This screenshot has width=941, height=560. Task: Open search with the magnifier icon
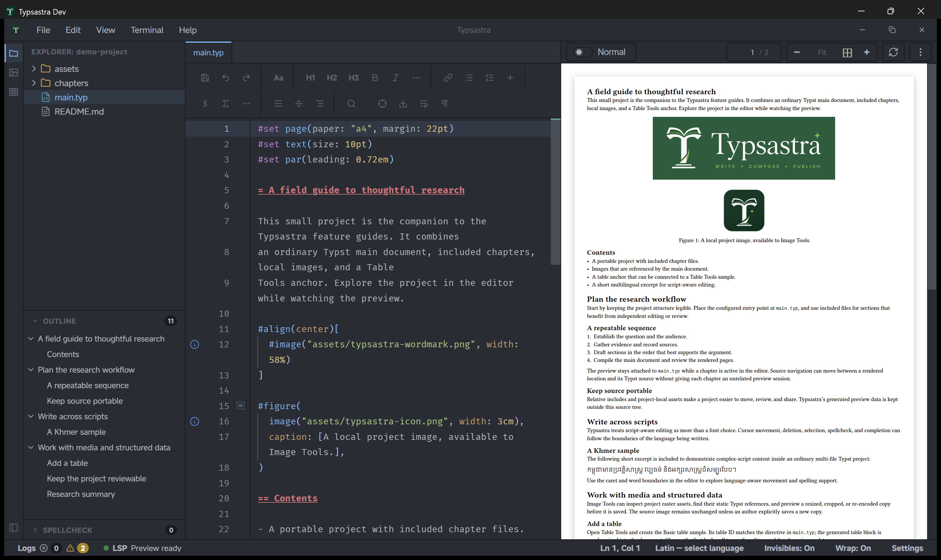tap(351, 103)
